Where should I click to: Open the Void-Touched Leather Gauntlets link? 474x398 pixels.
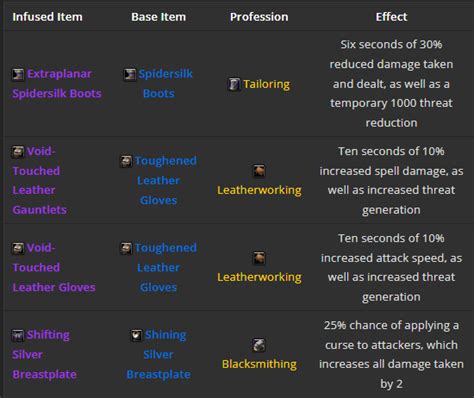[x=39, y=180]
